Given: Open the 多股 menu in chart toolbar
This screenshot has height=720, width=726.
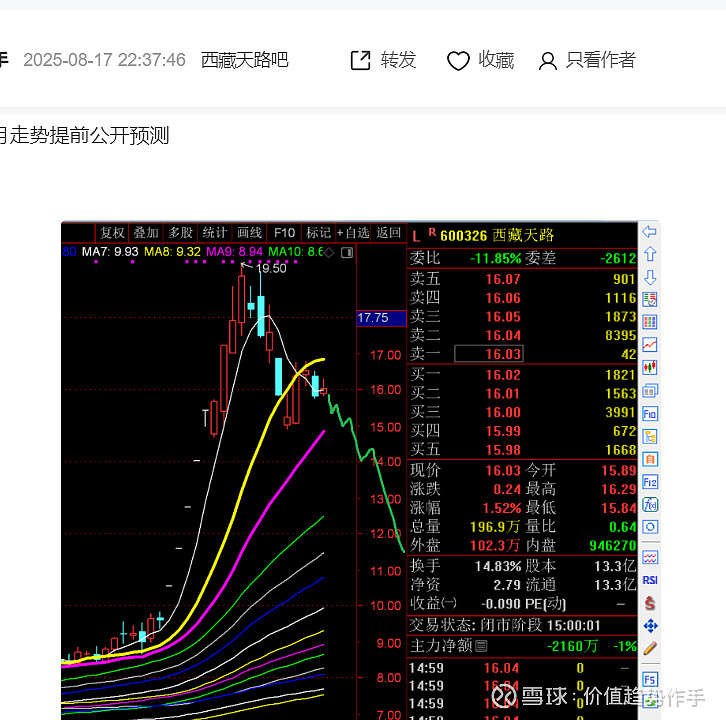Looking at the screenshot, I should (181, 232).
